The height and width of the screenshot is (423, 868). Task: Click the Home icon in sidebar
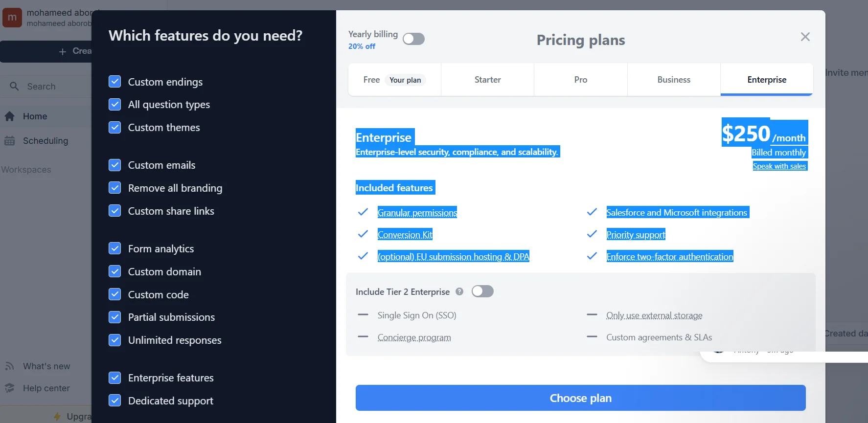tap(9, 116)
